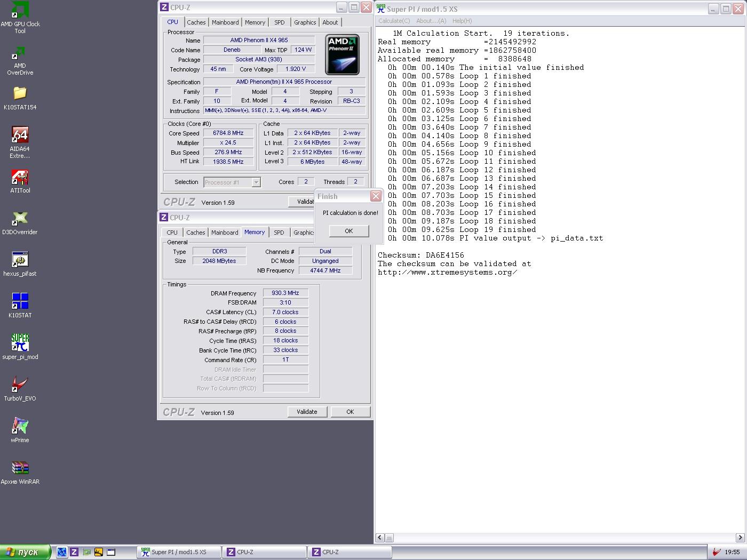The height and width of the screenshot is (560, 747).
Task: Click the Super PI title bar icon
Action: coord(381,9)
